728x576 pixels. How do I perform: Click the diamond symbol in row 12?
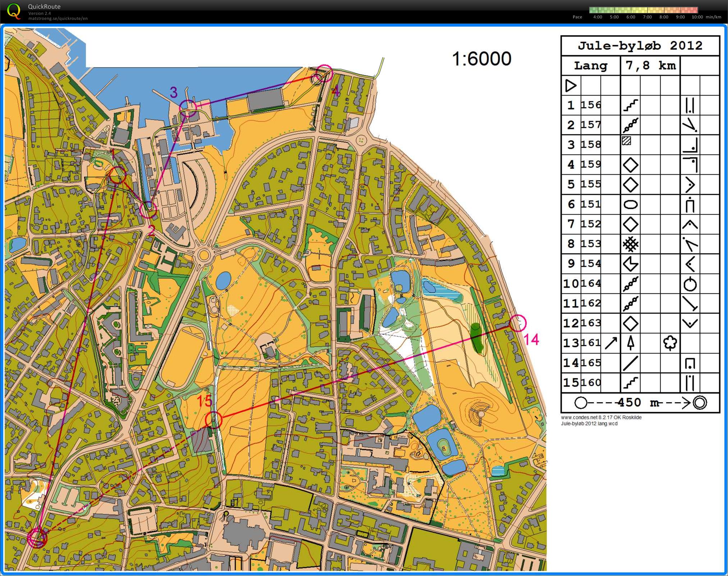[631, 323]
